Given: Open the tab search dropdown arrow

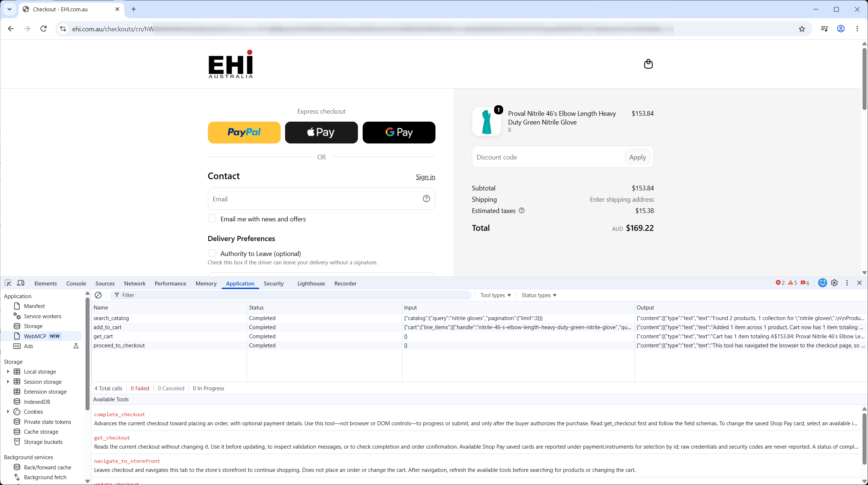Looking at the screenshot, I should [9, 9].
